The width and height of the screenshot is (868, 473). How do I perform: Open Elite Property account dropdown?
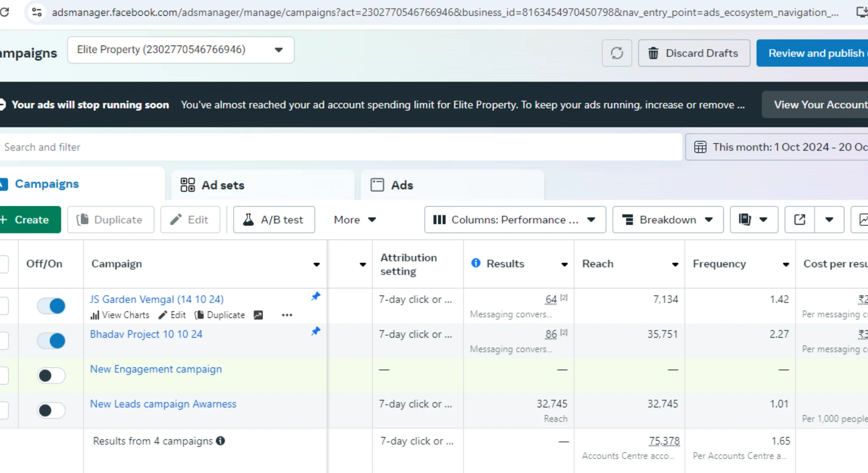pos(181,50)
